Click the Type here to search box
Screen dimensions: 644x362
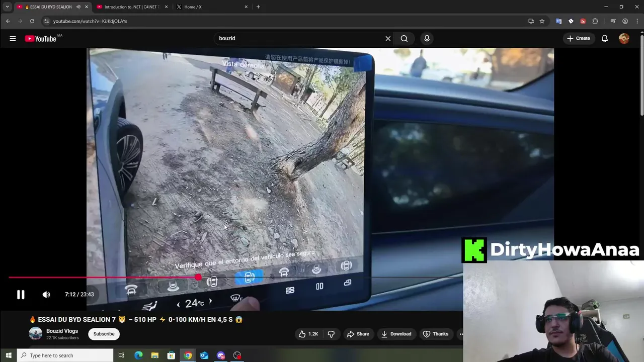[65, 355]
